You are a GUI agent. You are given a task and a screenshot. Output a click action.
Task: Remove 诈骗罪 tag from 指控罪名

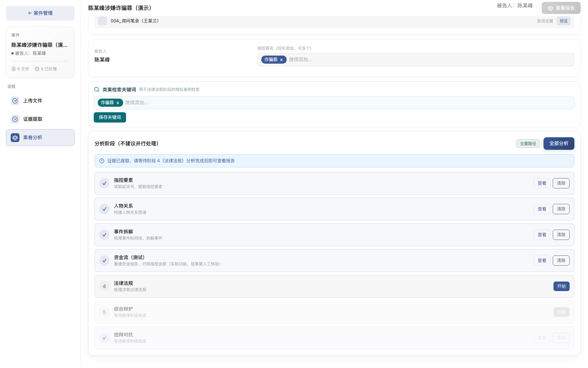coord(282,60)
